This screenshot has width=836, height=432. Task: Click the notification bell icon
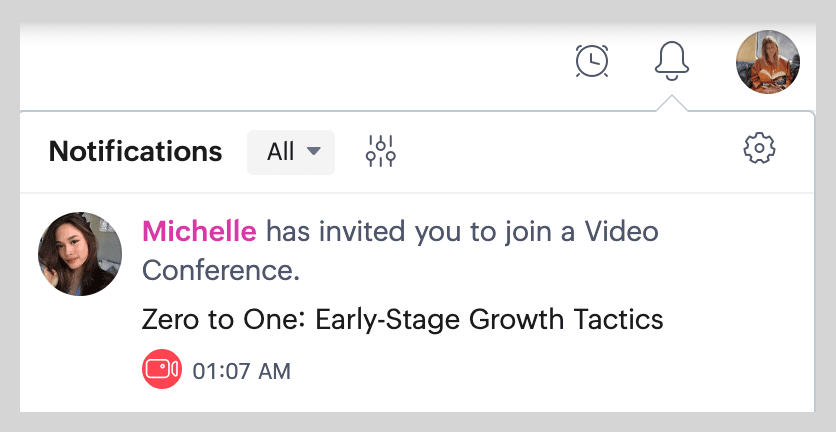pos(672,61)
